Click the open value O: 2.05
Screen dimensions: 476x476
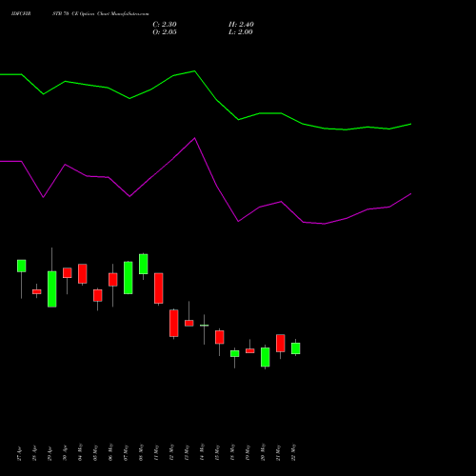[165, 32]
